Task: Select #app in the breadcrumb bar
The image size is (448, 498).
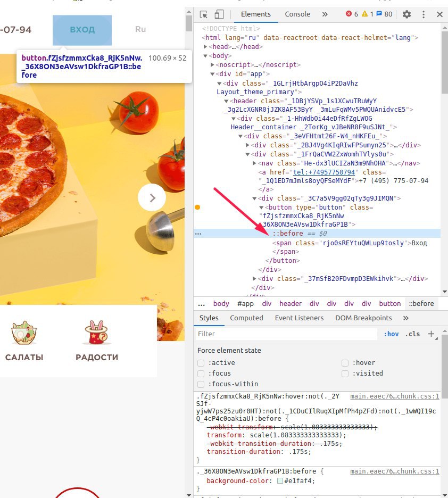Action: pos(245,304)
